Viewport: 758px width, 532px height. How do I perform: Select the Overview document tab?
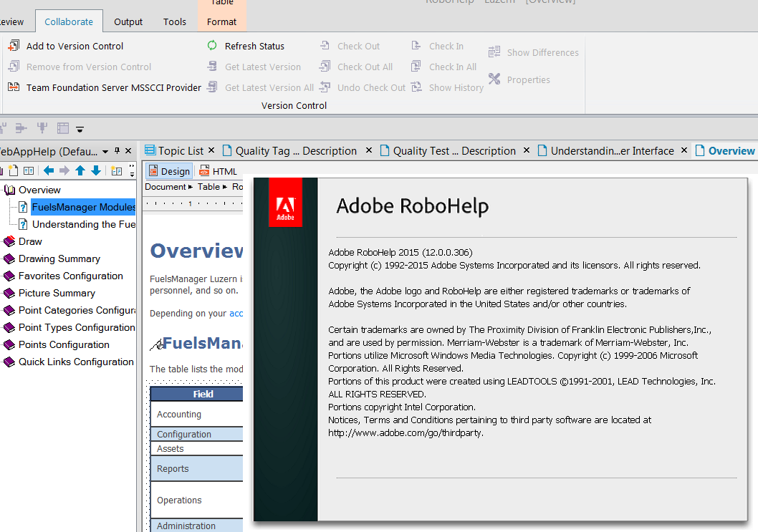pyautogui.click(x=725, y=151)
